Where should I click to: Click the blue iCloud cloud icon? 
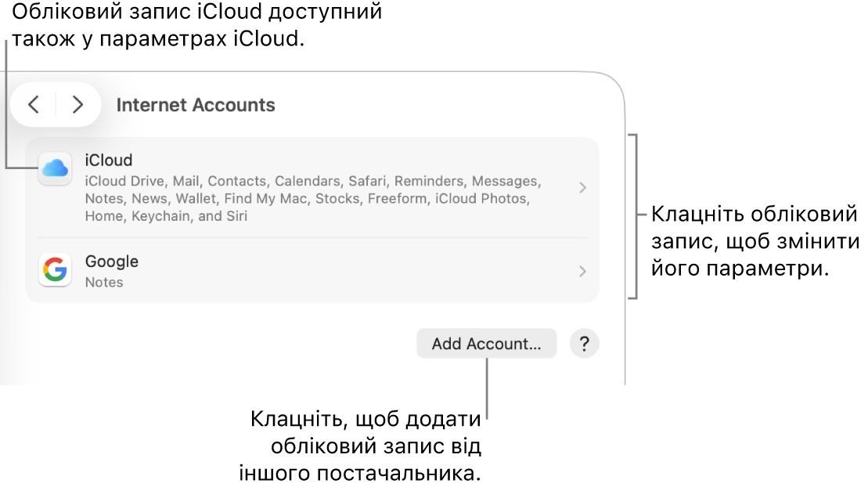tap(55, 168)
